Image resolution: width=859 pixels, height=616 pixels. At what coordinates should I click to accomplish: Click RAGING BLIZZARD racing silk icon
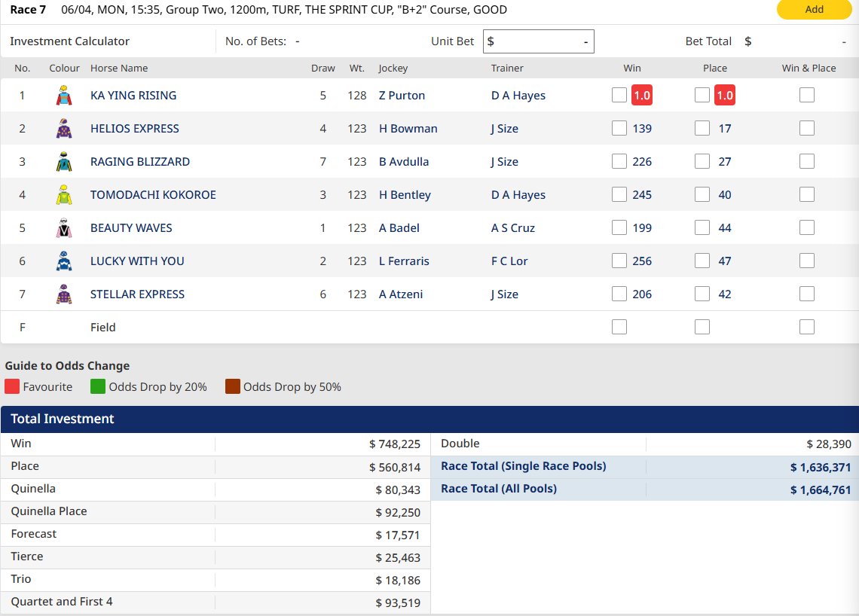click(x=64, y=162)
